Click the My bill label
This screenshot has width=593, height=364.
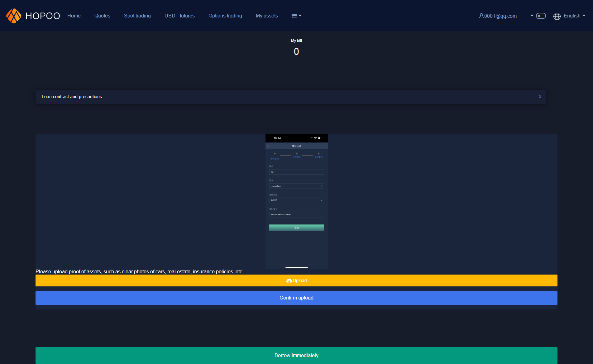[296, 41]
